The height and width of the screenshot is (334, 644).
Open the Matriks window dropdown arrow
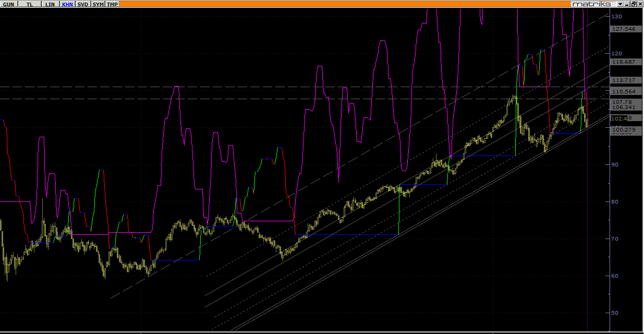(621, 4)
